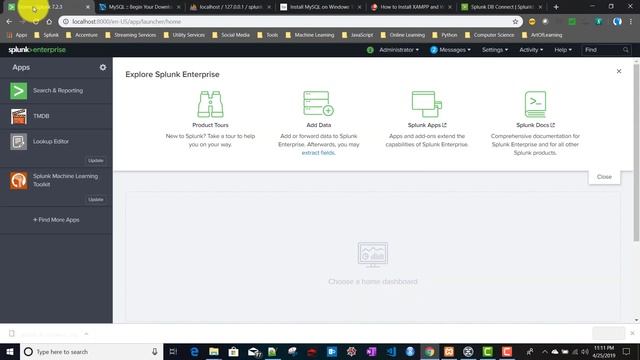Click the Find search magnifier icon
This screenshot has height=360, width=640.
pos(626,50)
